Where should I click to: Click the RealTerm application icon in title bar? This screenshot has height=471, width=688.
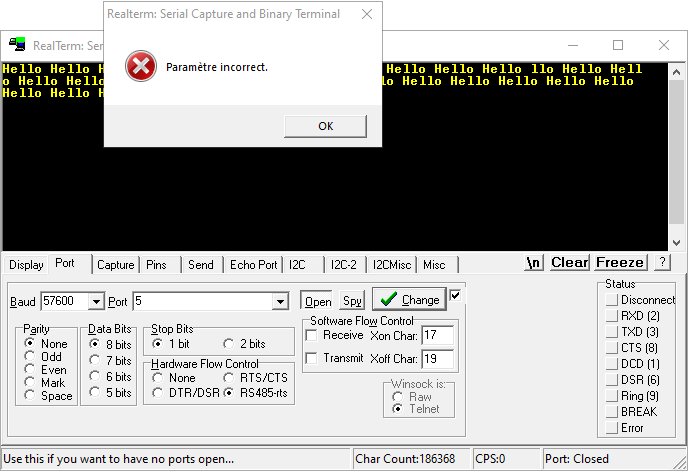click(18, 44)
